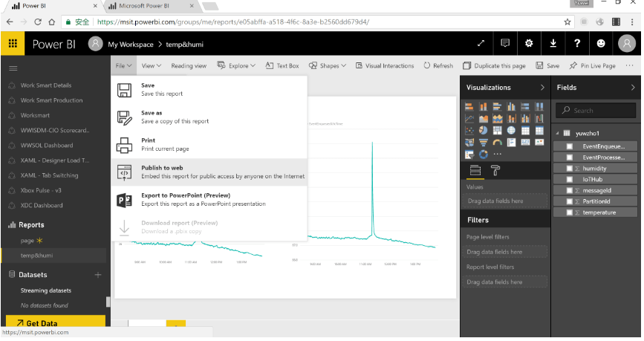
Task: Open the app launcher waffle icon
Action: [x=13, y=44]
